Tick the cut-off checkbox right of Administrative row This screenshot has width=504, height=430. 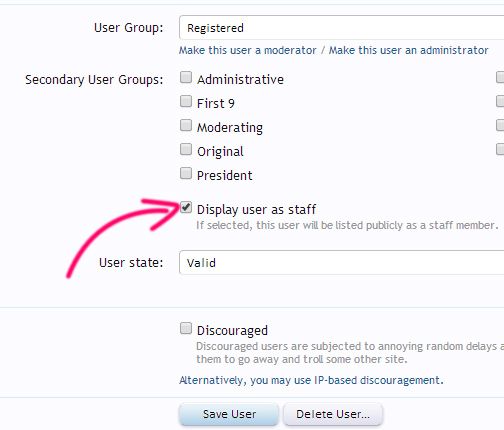(500, 77)
